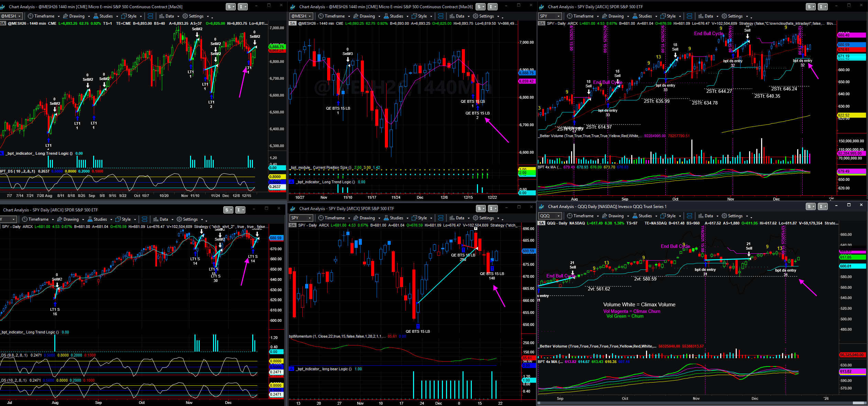The width and height of the screenshot is (868, 406).
Task: Click Timeframe clock icon in bottom-middle SPY chart
Action: (x=321, y=218)
